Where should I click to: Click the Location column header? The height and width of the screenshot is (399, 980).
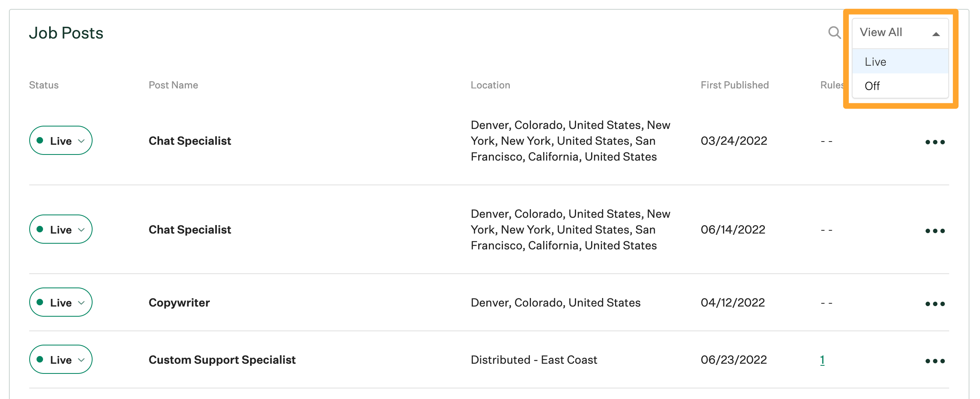click(490, 85)
